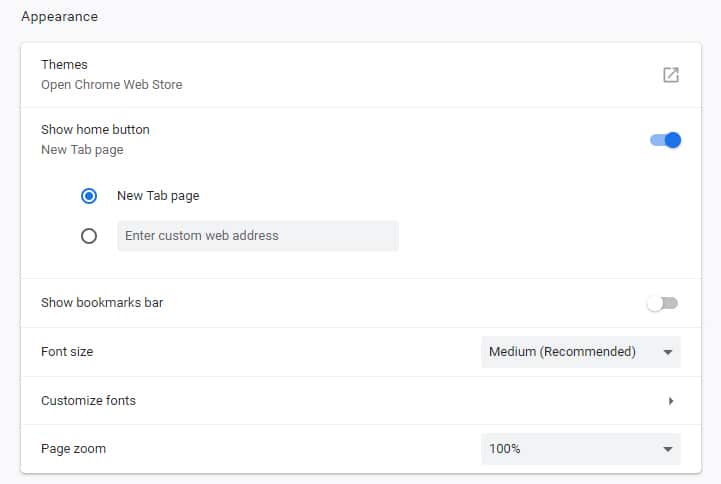Expand the Customize fonts arrow
The image size is (721, 484).
click(671, 401)
